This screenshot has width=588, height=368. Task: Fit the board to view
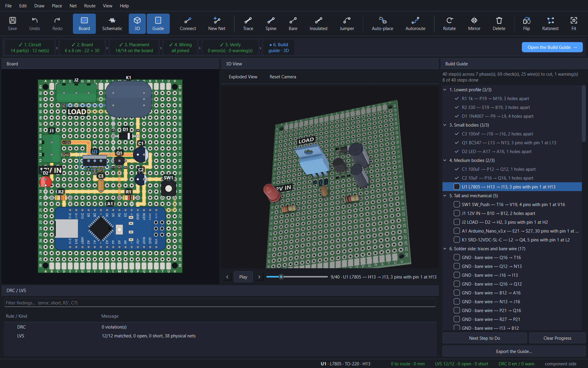coord(574,24)
